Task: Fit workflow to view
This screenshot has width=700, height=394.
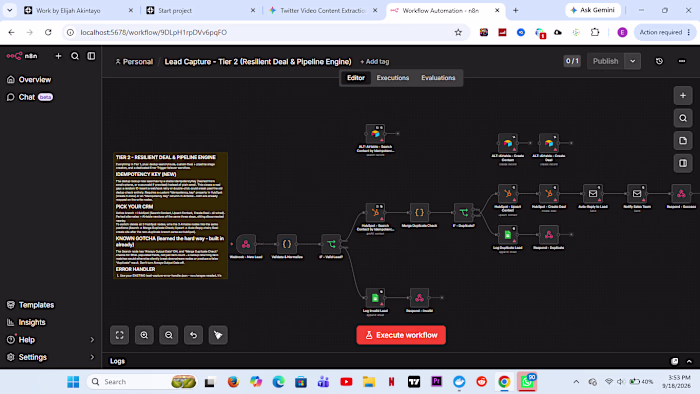Action: (x=120, y=335)
